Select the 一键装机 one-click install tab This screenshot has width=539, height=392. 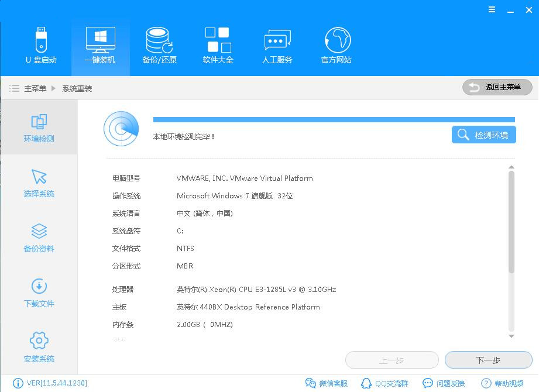pos(101,46)
